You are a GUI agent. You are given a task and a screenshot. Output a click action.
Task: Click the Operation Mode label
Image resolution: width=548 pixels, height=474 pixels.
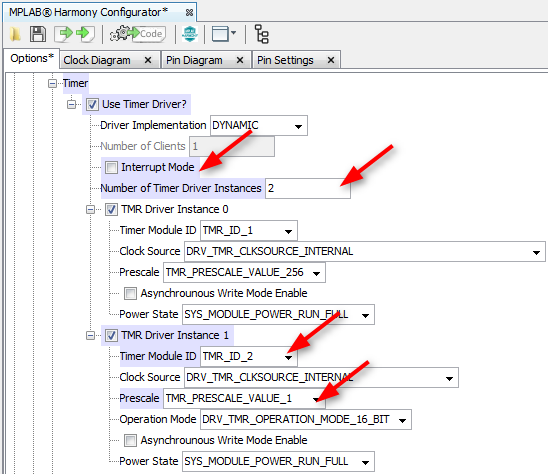pyautogui.click(x=158, y=419)
